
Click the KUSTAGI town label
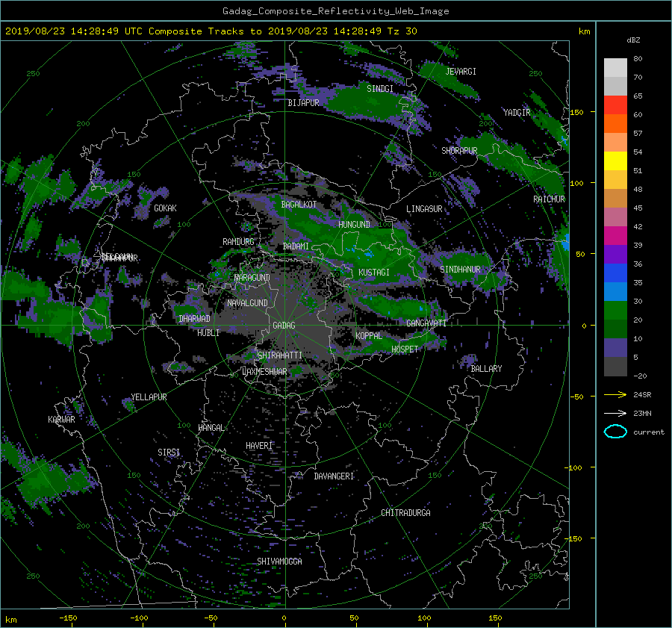pos(374,273)
